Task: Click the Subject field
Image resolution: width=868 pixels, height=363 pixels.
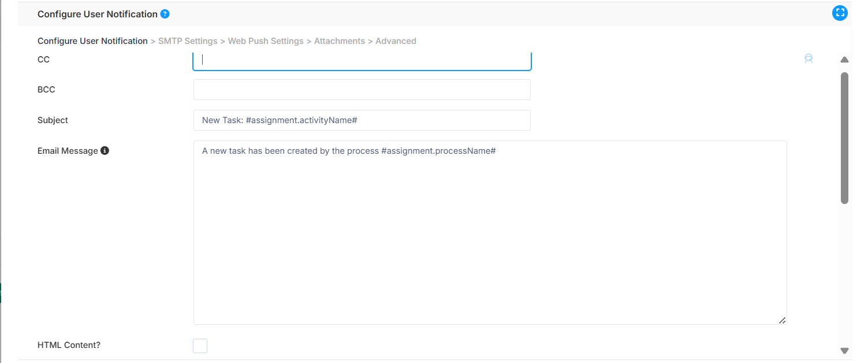Action: pos(362,120)
